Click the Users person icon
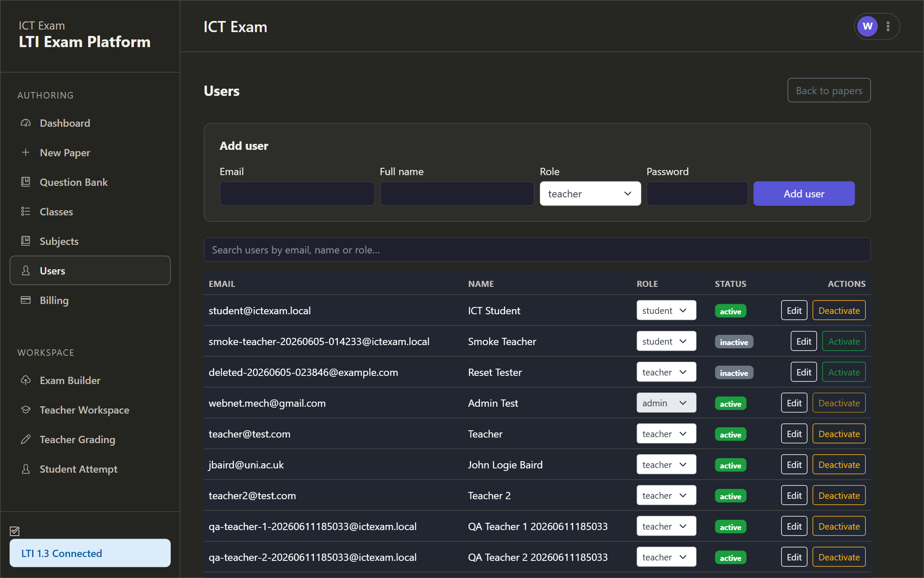Viewport: 924px width, 578px height. 26,271
